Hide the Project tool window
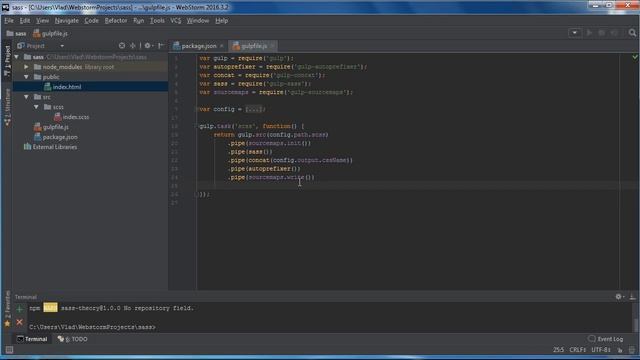The height and width of the screenshot is (360, 640). pos(161,46)
